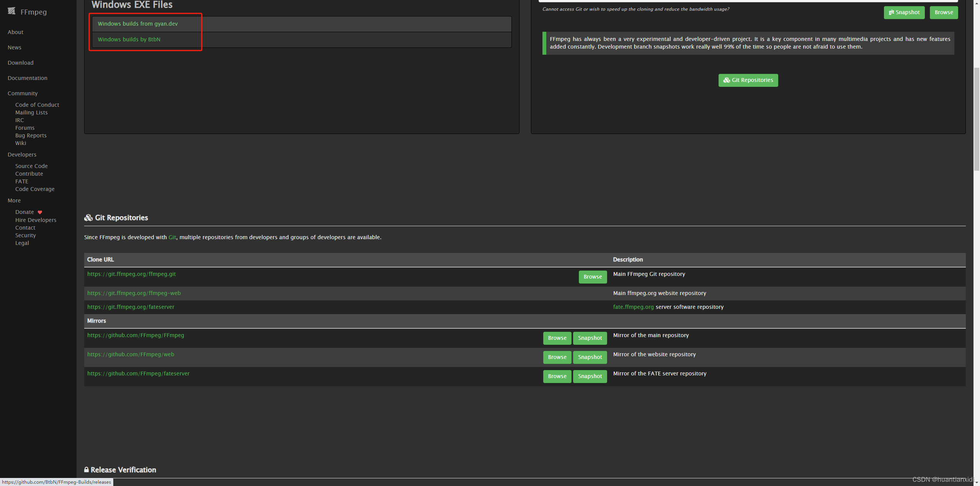This screenshot has height=486, width=980.
Task: Open the github.com/FFmpeg/web mirror URL
Action: pyautogui.click(x=131, y=354)
